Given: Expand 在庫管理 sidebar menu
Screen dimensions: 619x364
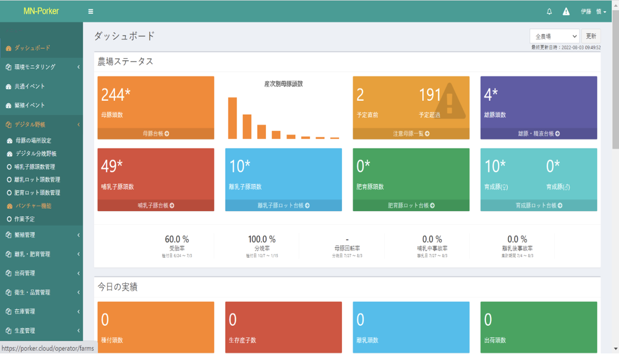Looking at the screenshot, I should coord(42,311).
